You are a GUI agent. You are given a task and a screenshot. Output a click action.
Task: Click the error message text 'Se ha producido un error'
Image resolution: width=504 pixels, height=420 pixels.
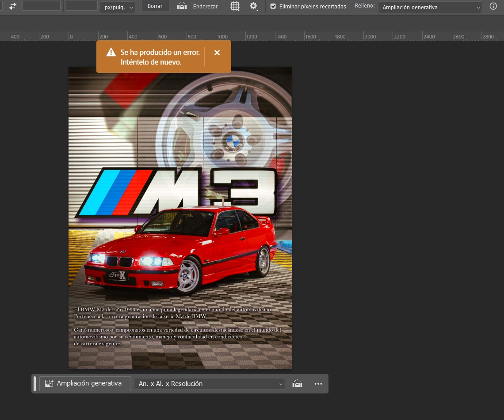(160, 52)
